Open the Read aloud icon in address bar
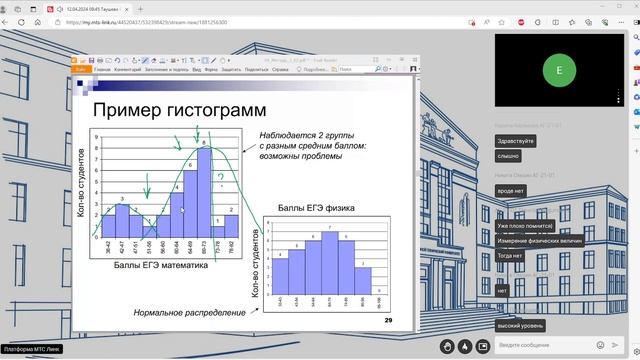This screenshot has height=360, width=640. [x=487, y=22]
